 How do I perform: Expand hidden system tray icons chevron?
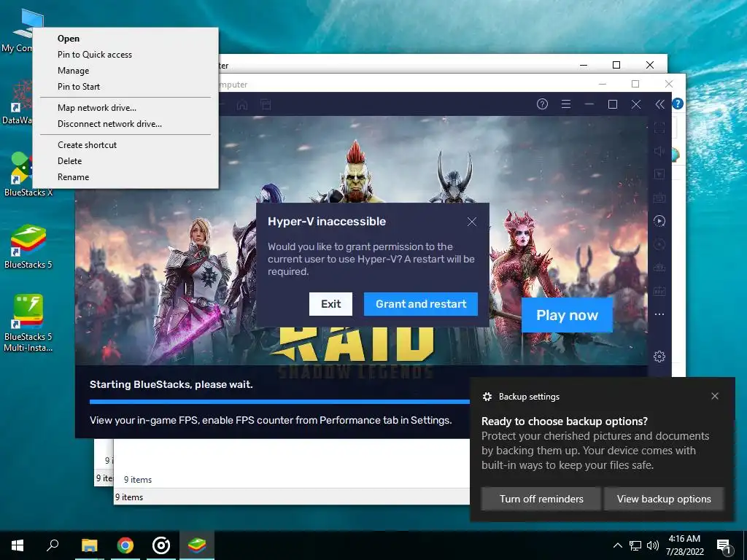[617, 545]
